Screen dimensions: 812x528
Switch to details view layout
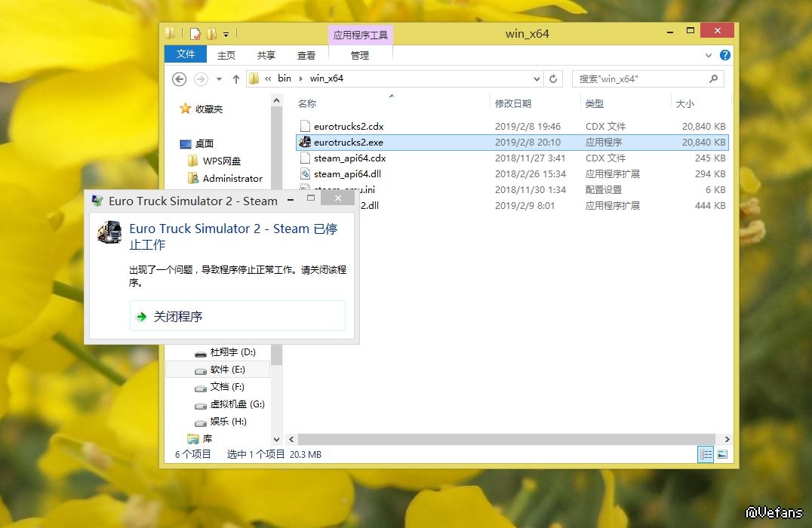tap(706, 454)
